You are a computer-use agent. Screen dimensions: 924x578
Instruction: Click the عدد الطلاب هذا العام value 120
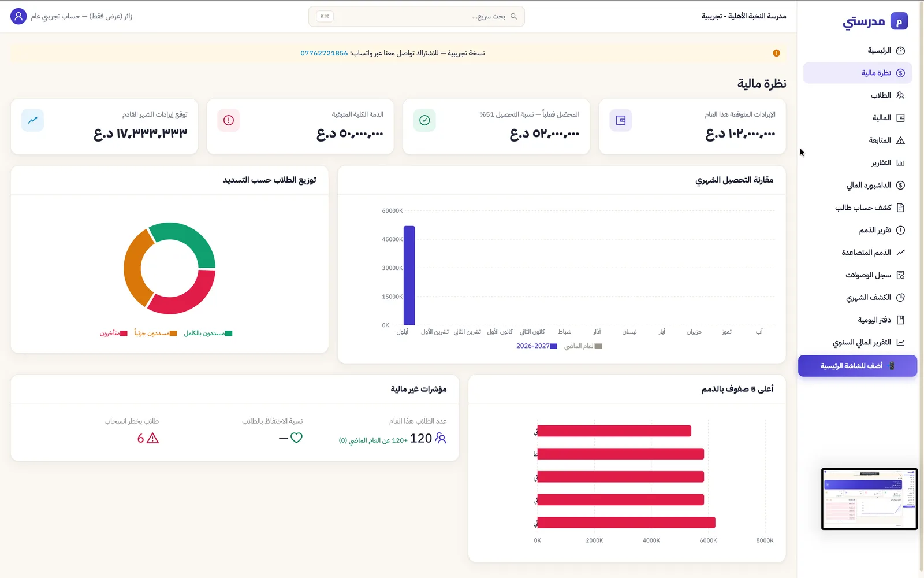pos(421,439)
